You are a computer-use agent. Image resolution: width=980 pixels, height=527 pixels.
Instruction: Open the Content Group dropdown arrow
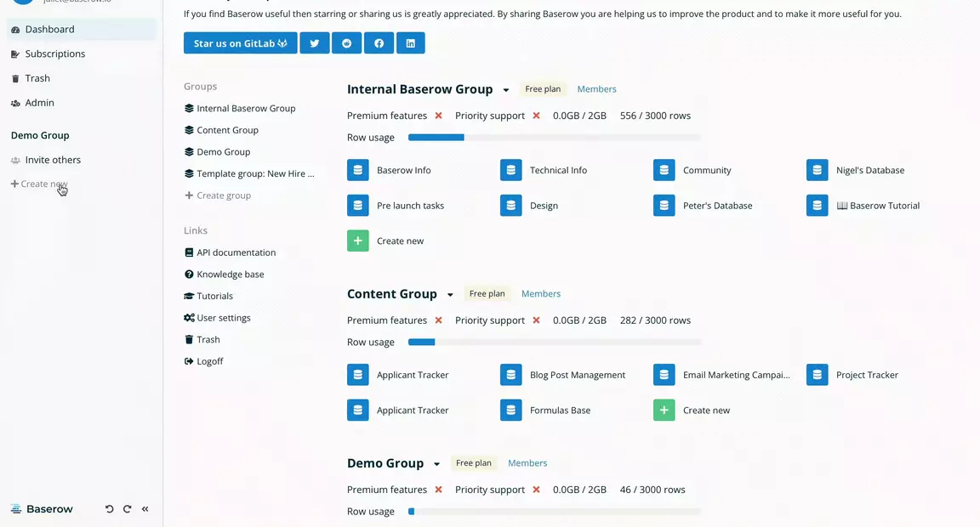click(450, 295)
